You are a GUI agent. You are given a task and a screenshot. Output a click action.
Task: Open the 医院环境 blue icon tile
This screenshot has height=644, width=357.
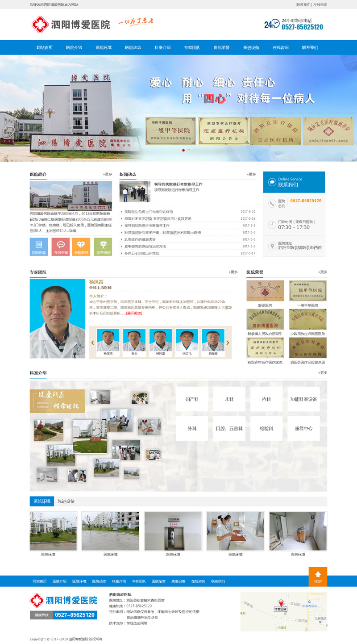[x=39, y=247]
